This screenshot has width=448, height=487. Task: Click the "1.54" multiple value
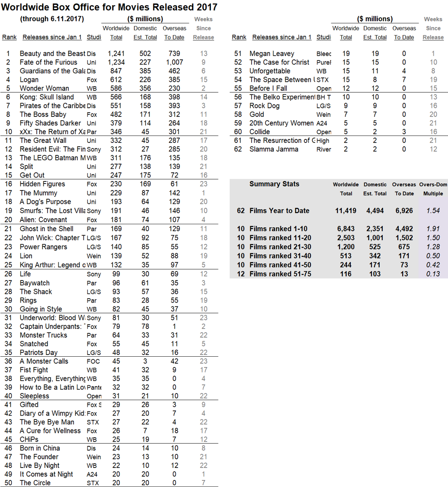click(433, 210)
